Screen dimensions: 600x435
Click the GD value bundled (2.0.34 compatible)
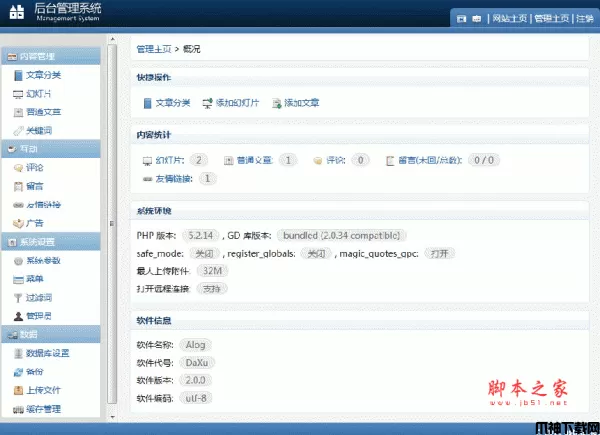point(341,236)
